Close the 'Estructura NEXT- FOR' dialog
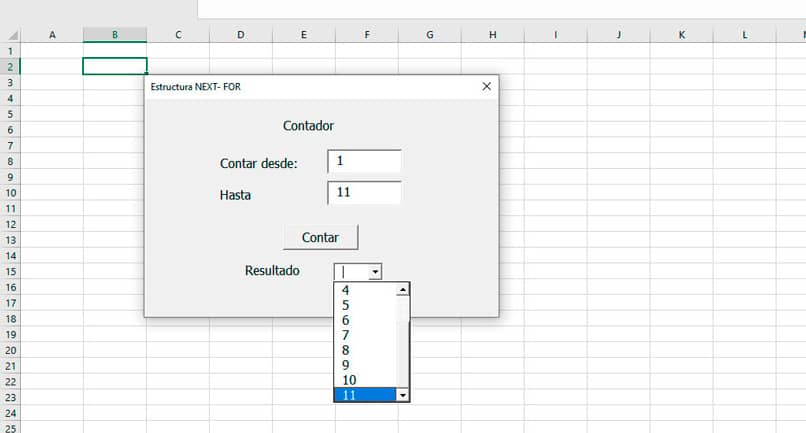Screen dimensions: 806x433 click(x=487, y=87)
